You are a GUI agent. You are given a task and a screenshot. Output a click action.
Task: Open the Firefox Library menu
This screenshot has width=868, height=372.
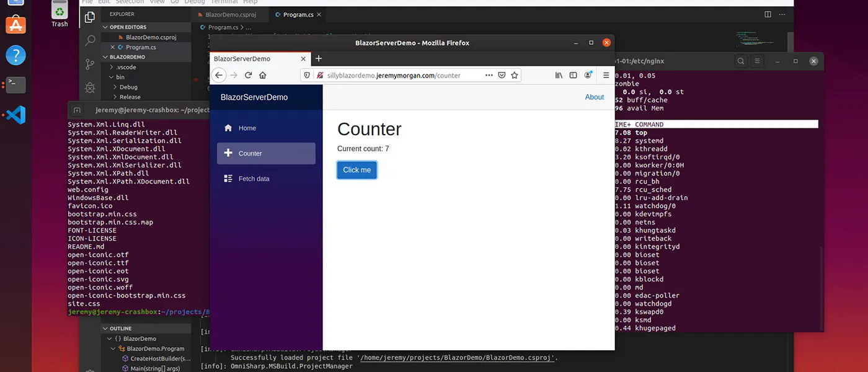coord(559,75)
